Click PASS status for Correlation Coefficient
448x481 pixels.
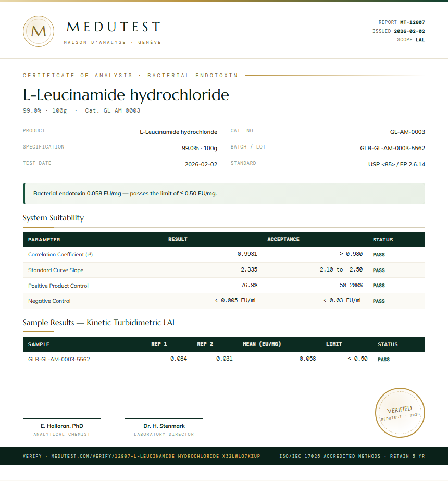click(x=379, y=255)
